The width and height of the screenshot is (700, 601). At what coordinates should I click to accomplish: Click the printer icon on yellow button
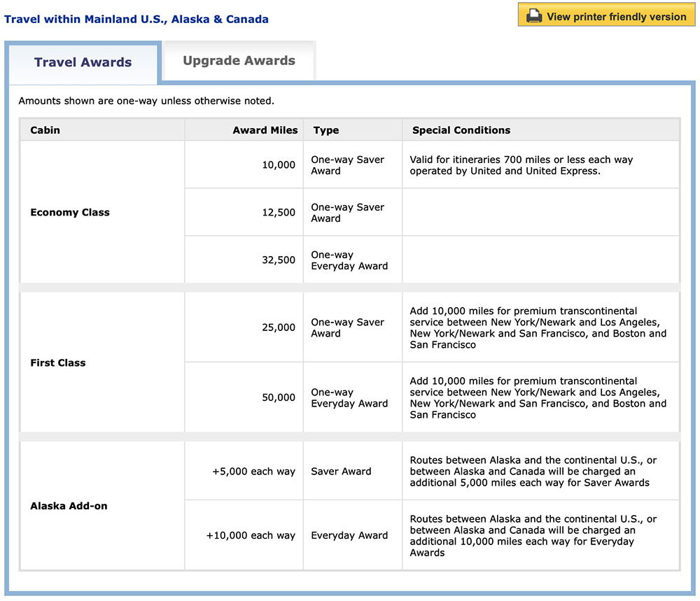[x=534, y=16]
